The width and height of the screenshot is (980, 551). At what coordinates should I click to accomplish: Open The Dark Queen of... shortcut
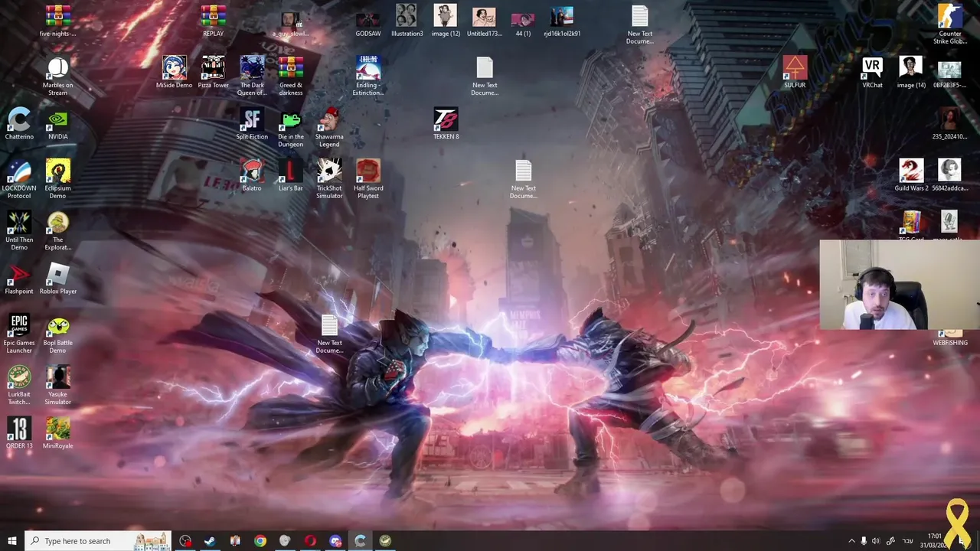252,76
